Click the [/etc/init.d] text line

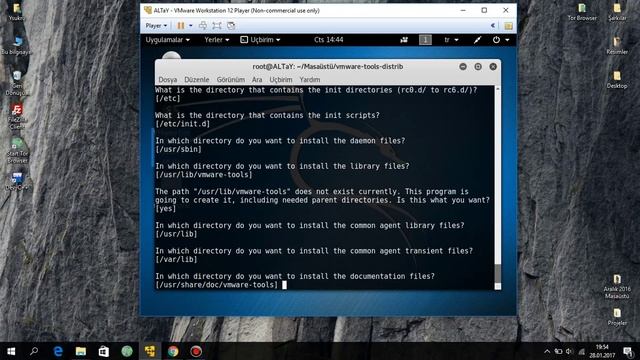click(x=182, y=124)
